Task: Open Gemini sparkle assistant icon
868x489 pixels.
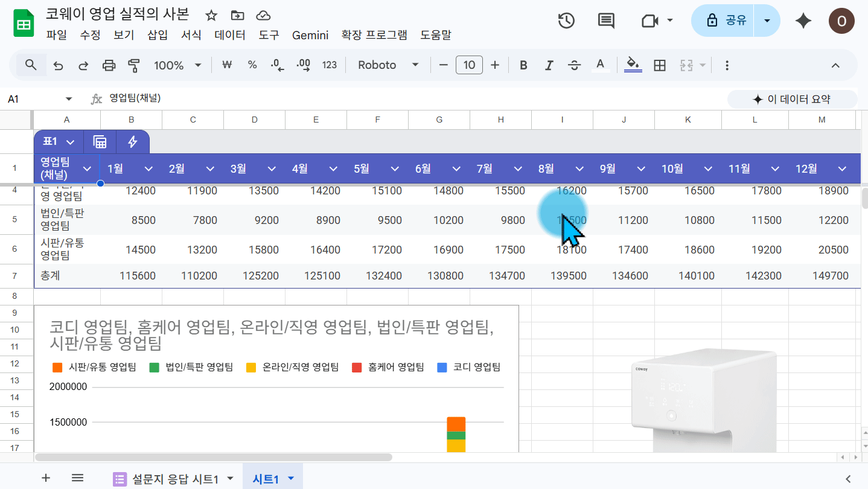Action: (803, 21)
